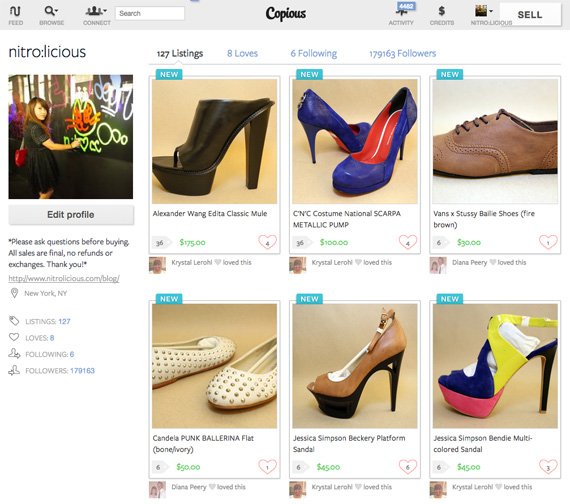Click the location pin icon by New York
The height and width of the screenshot is (504, 570).
pyautogui.click(x=14, y=293)
